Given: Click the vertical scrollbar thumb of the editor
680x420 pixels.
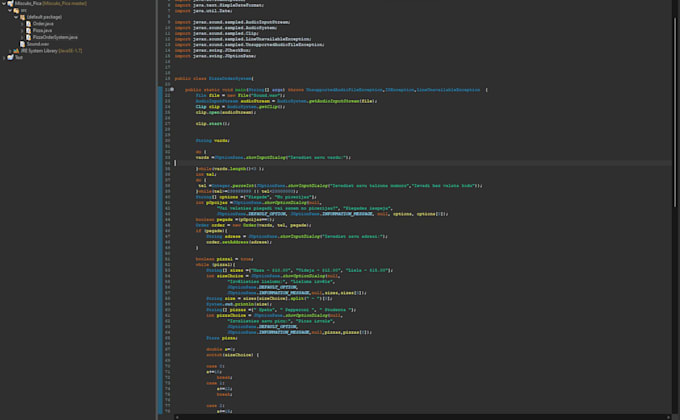Looking at the screenshot, I should click(674, 112).
